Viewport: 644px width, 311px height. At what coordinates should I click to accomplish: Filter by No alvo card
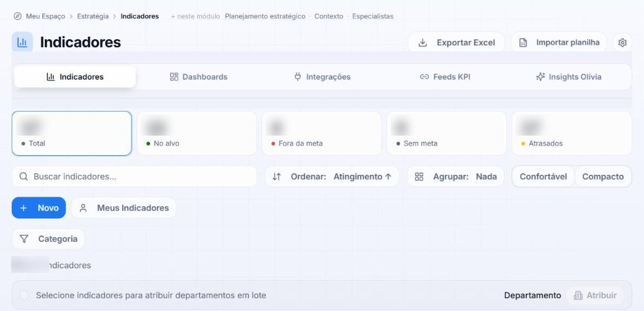pos(197,133)
